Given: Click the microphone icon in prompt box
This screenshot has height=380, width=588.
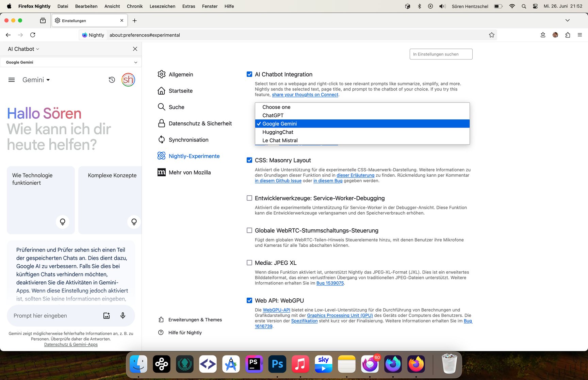Looking at the screenshot, I should tap(123, 316).
